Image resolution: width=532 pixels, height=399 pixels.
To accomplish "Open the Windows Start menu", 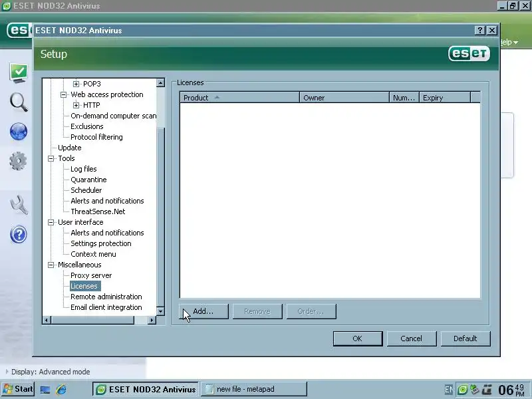I will pyautogui.click(x=18, y=389).
